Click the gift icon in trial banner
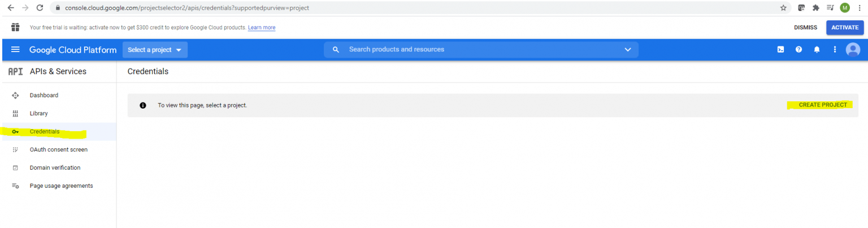Viewport: 868px width, 228px height. click(x=15, y=27)
